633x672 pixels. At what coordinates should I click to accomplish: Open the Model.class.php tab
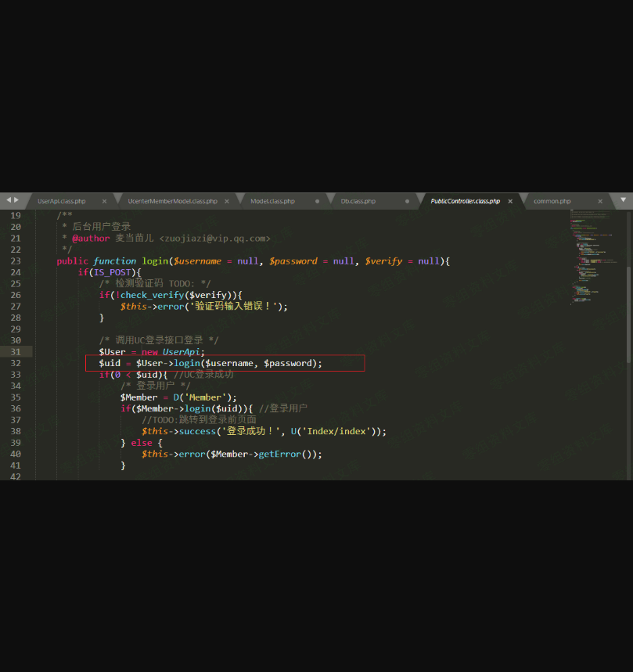click(x=272, y=201)
